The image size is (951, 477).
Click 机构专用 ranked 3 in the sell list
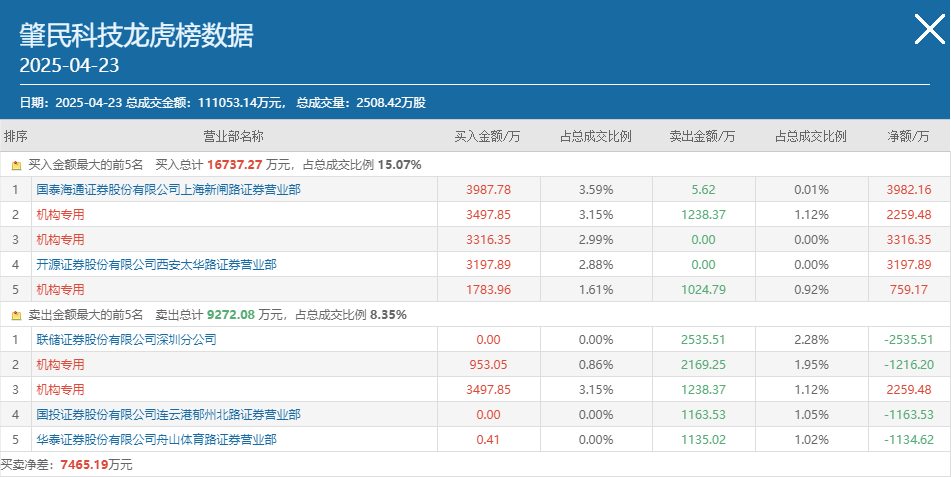(x=60, y=390)
